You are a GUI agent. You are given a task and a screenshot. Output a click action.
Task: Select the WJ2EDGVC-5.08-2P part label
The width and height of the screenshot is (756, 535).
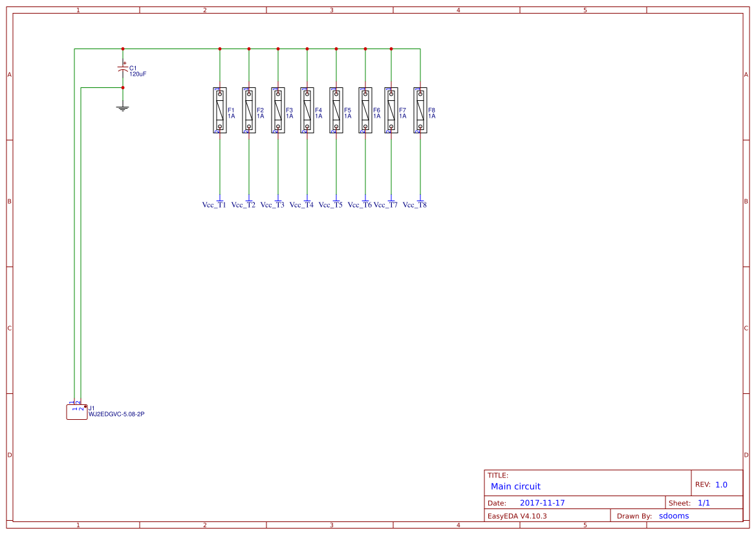click(116, 414)
